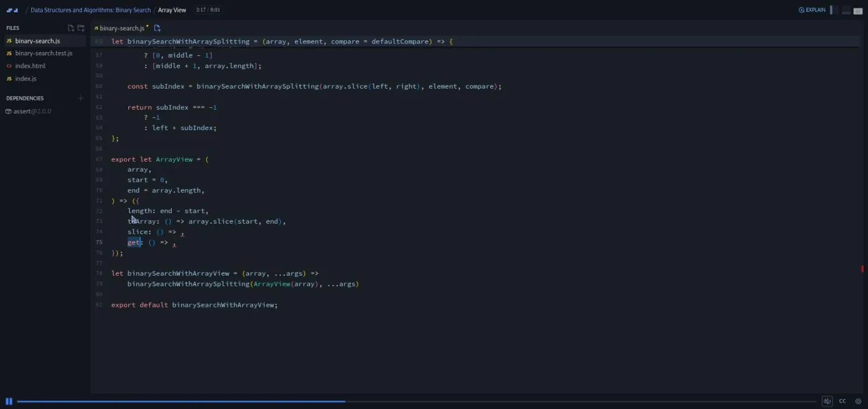Add a new file in the Files panel

coord(71,28)
